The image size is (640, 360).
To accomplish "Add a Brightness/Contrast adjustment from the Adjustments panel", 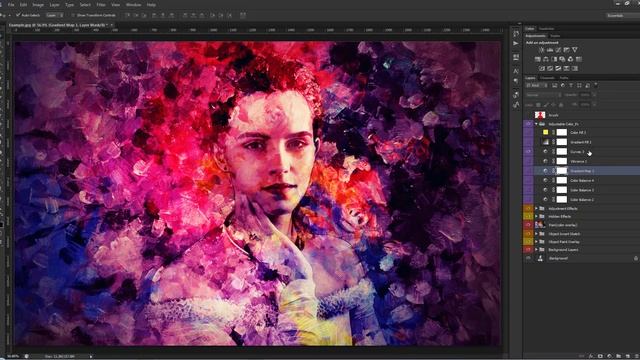I will click(542, 50).
